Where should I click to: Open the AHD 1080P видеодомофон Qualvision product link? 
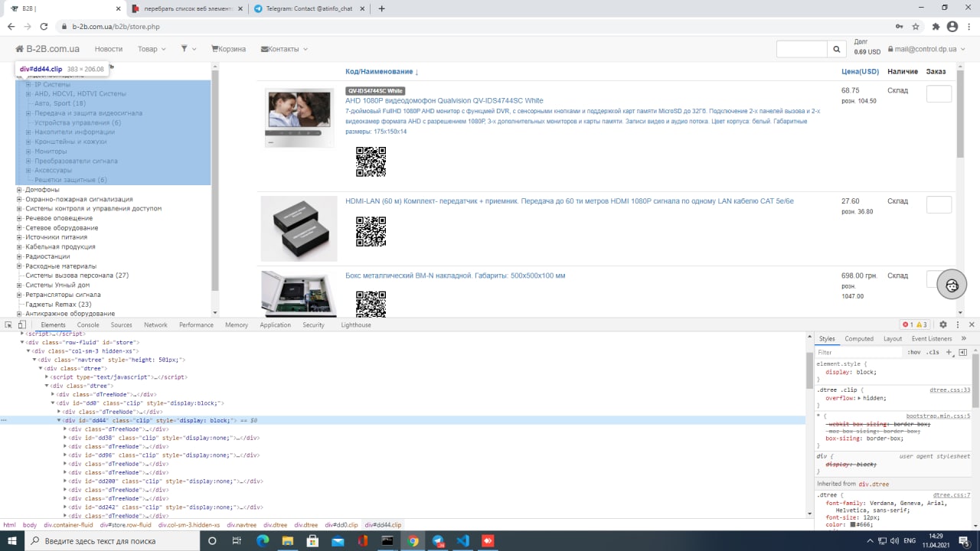tap(444, 100)
